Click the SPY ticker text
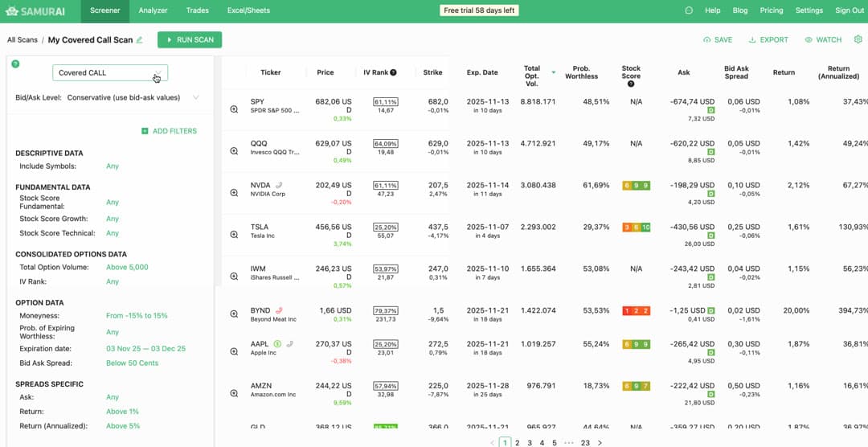 coord(257,102)
